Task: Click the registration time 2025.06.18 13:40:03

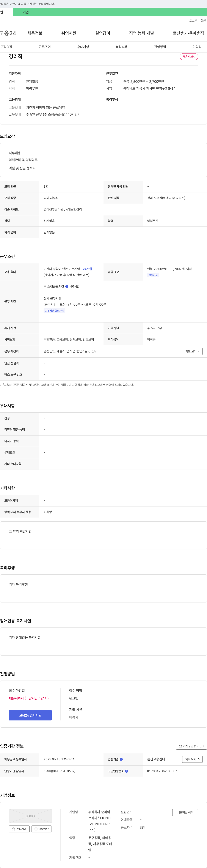Action: click(x=59, y=759)
